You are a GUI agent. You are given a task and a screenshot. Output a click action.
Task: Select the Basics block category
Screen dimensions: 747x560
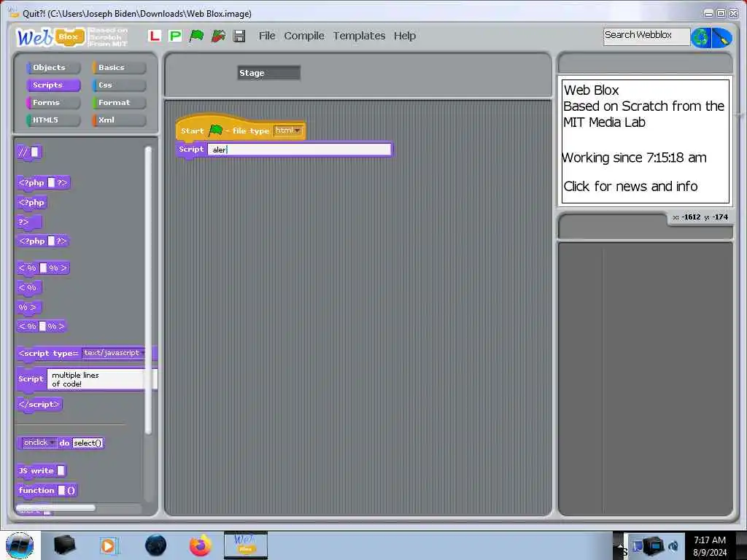click(x=119, y=68)
